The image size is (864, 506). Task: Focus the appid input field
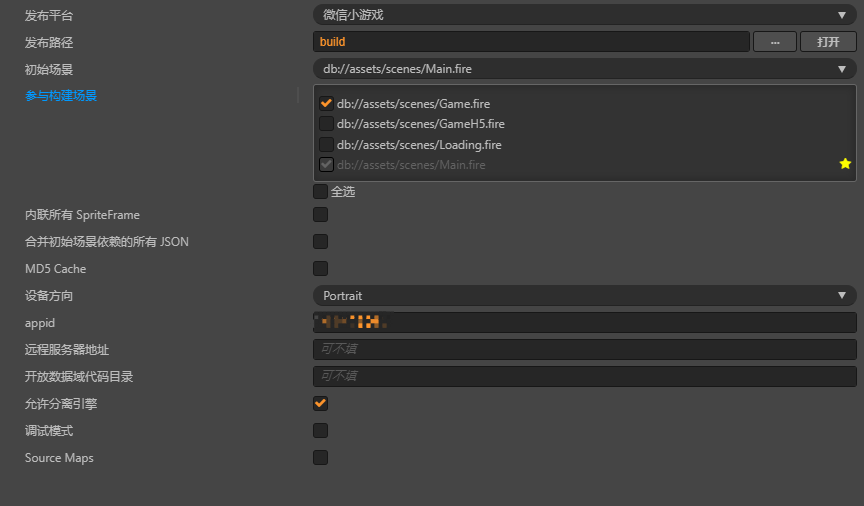(584, 322)
